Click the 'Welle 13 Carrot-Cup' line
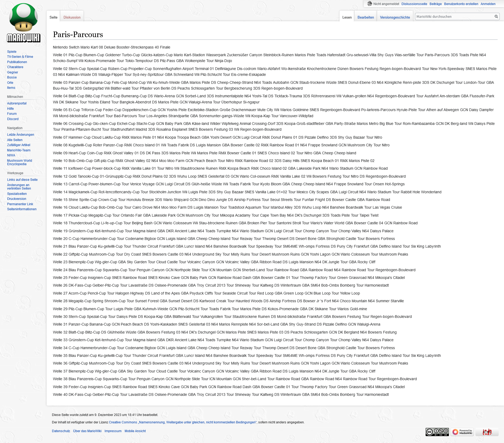This screenshot has height=443, width=504. pos(229,184)
